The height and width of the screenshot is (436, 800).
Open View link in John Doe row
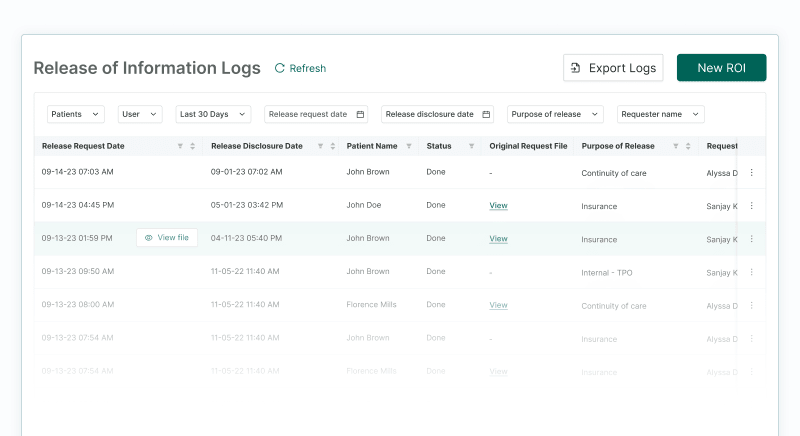[x=498, y=206]
